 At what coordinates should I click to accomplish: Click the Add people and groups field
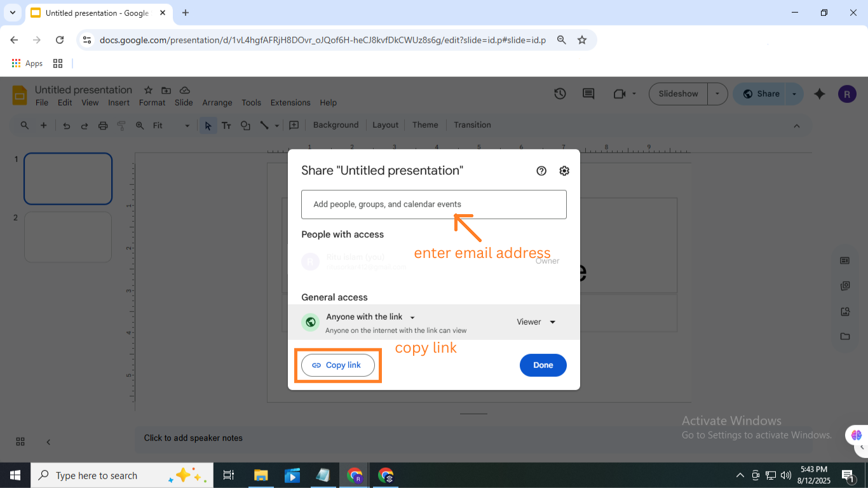(433, 205)
